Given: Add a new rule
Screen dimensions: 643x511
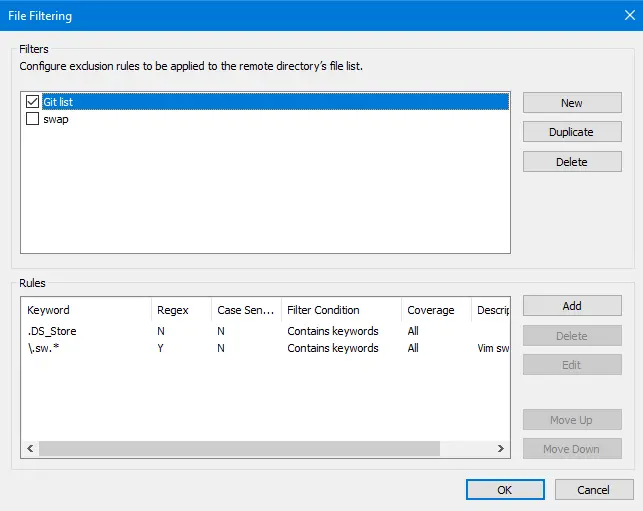Looking at the screenshot, I should tap(571, 306).
